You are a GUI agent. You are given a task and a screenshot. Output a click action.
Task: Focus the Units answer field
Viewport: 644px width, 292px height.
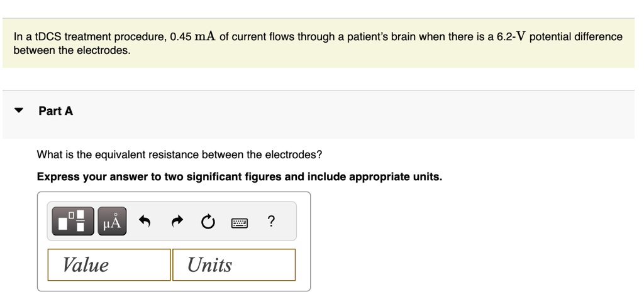(234, 264)
